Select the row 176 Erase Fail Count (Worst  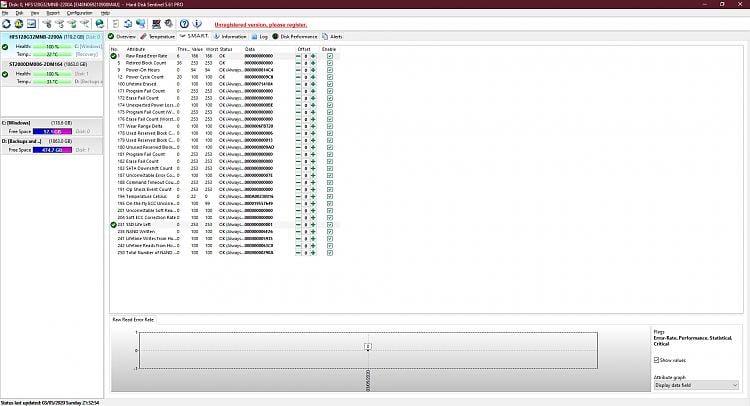click(x=225, y=119)
